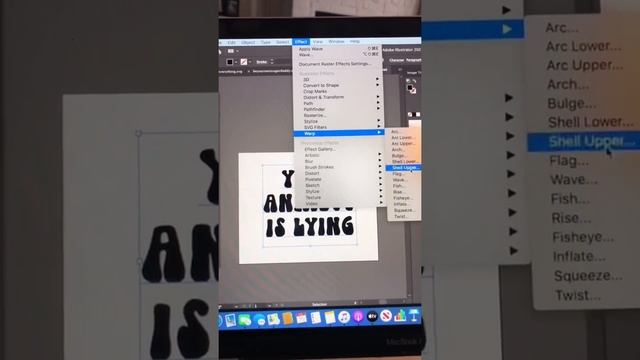The image size is (640, 360).
Task: Expand the Video submenu
Action: tap(380, 202)
